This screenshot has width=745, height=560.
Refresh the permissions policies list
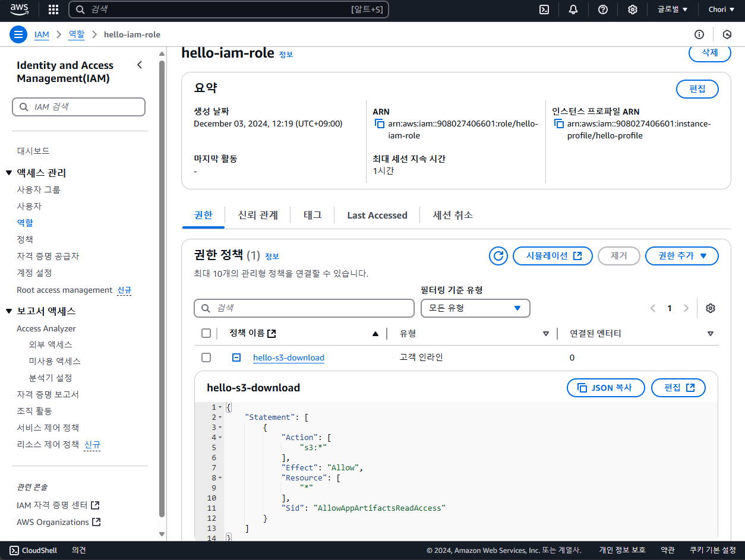pos(498,256)
